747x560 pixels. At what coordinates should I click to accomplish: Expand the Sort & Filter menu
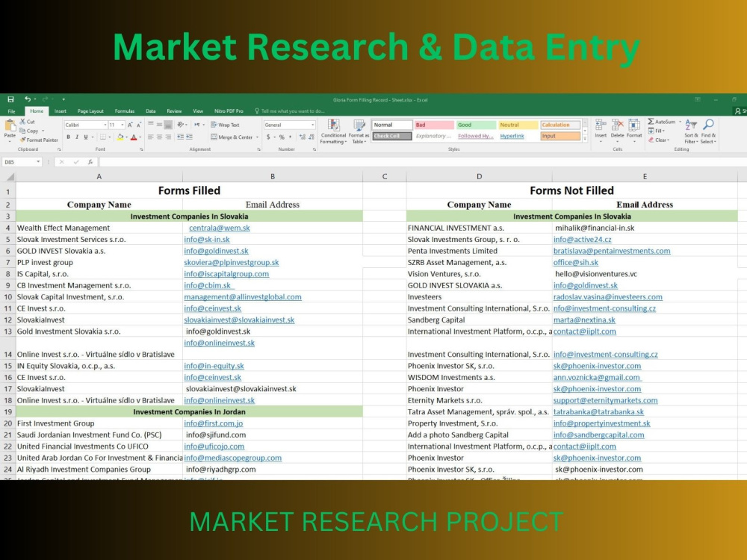690,132
